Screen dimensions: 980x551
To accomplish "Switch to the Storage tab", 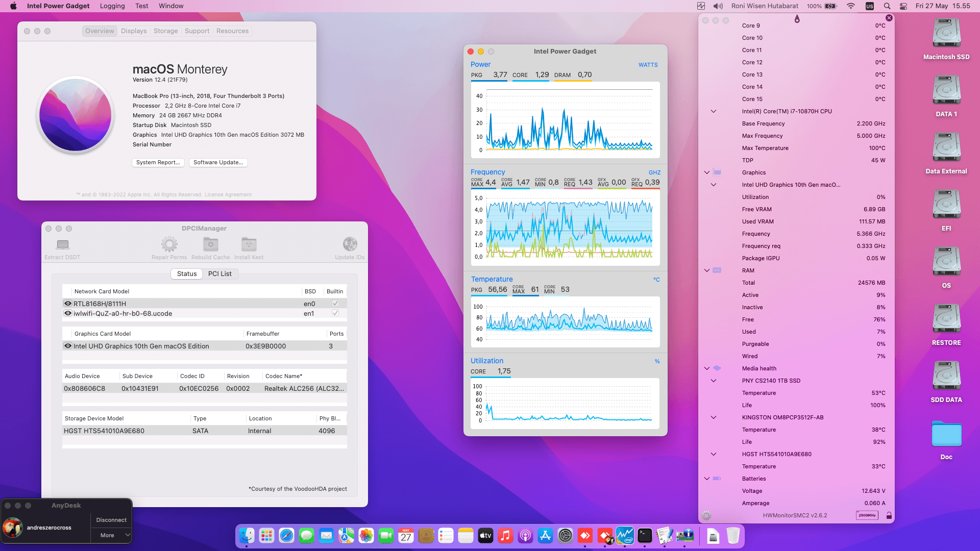I will 166,31.
